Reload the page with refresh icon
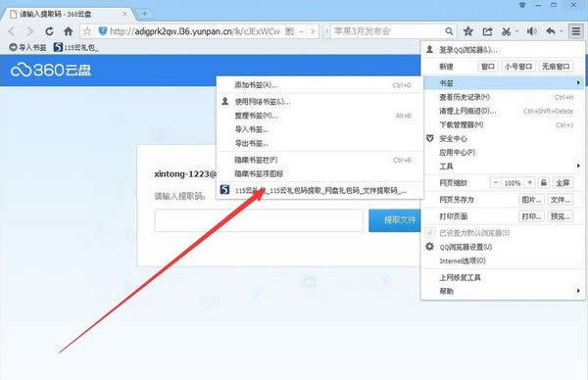 tap(49, 31)
